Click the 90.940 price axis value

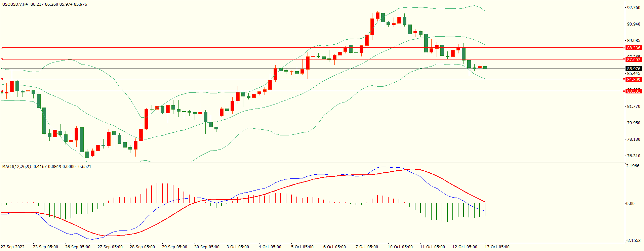pos(634,24)
